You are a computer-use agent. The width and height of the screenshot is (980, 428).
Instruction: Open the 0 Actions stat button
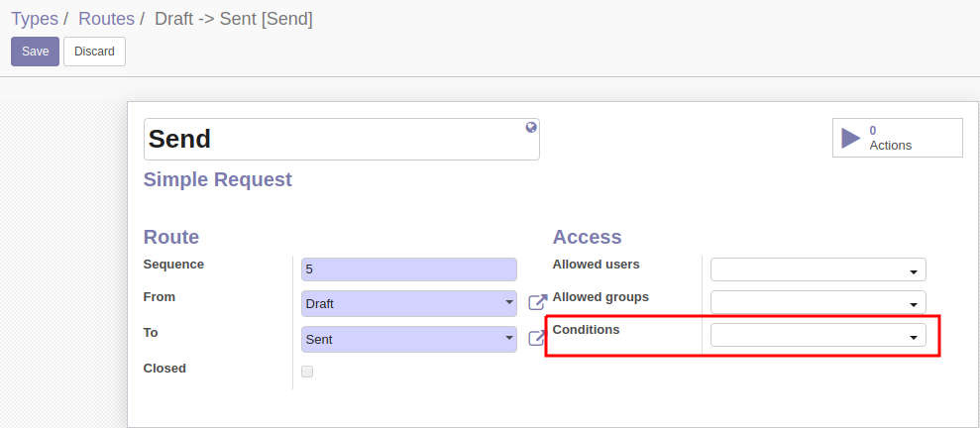(898, 138)
